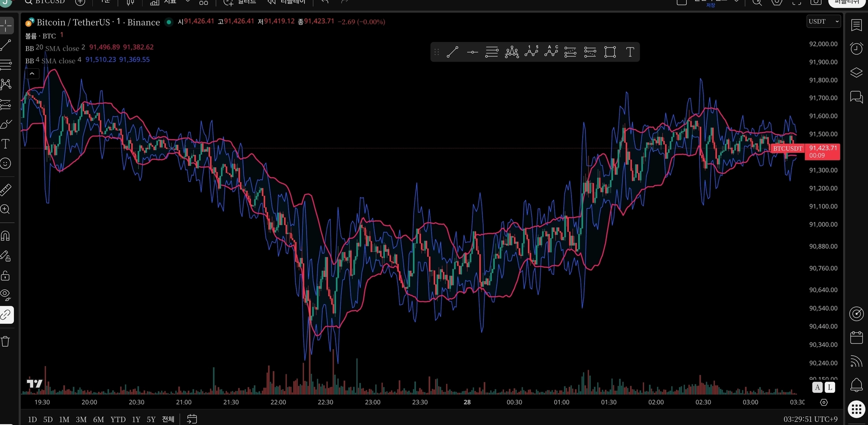
Task: Toggle auto scale A button
Action: click(817, 387)
